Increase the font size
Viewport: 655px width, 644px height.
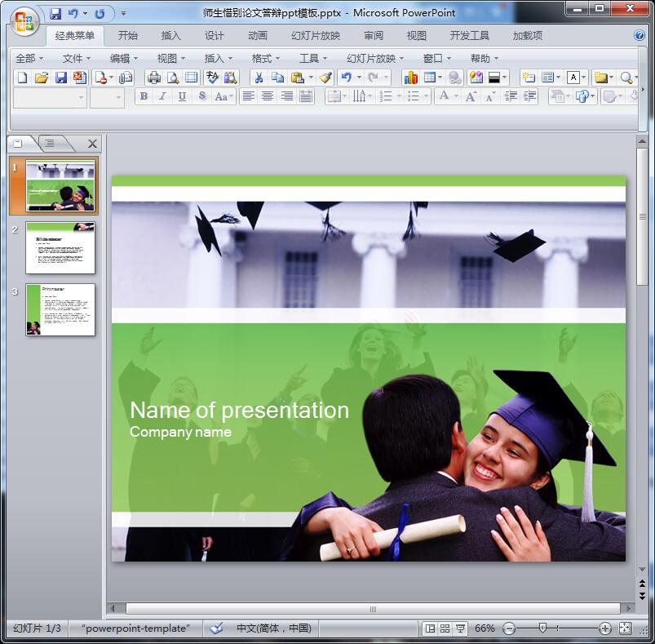(x=471, y=97)
